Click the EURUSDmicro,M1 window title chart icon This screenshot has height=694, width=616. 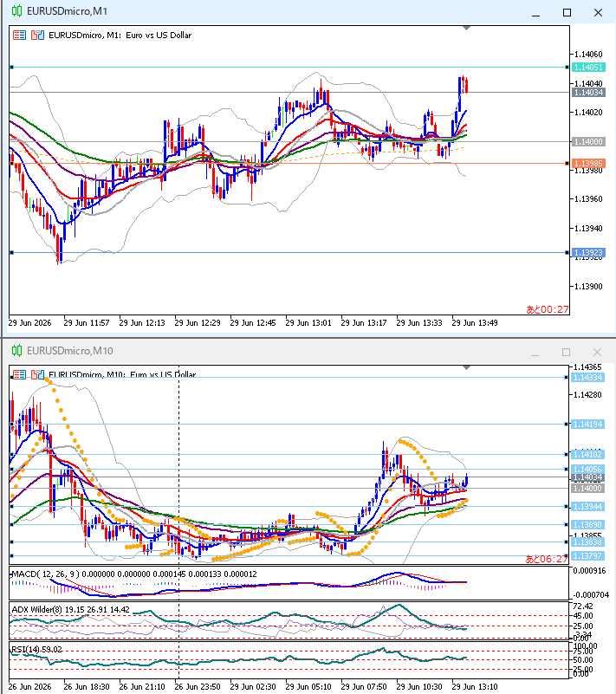[16, 11]
